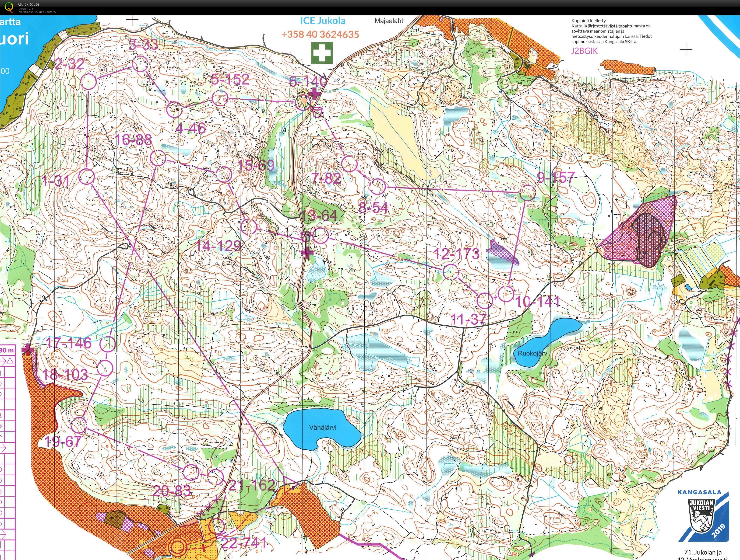Click control label 16-88
The height and width of the screenshot is (560, 740).
coord(133,139)
